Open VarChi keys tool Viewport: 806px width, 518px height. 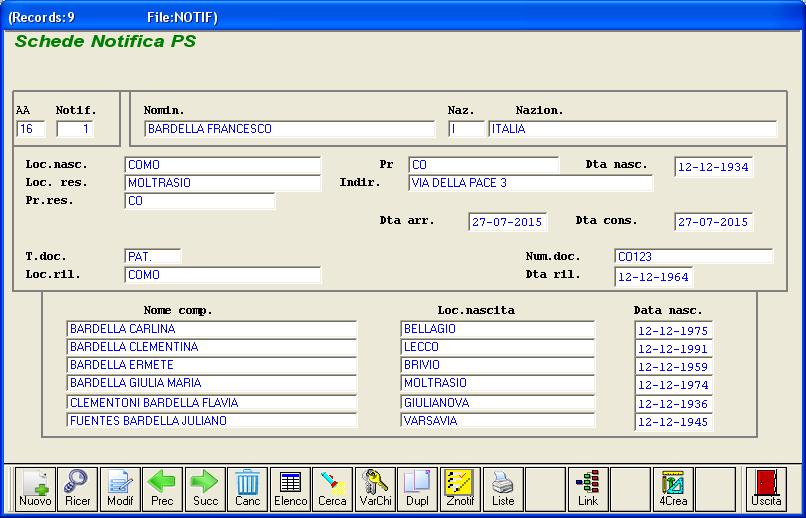tap(375, 489)
